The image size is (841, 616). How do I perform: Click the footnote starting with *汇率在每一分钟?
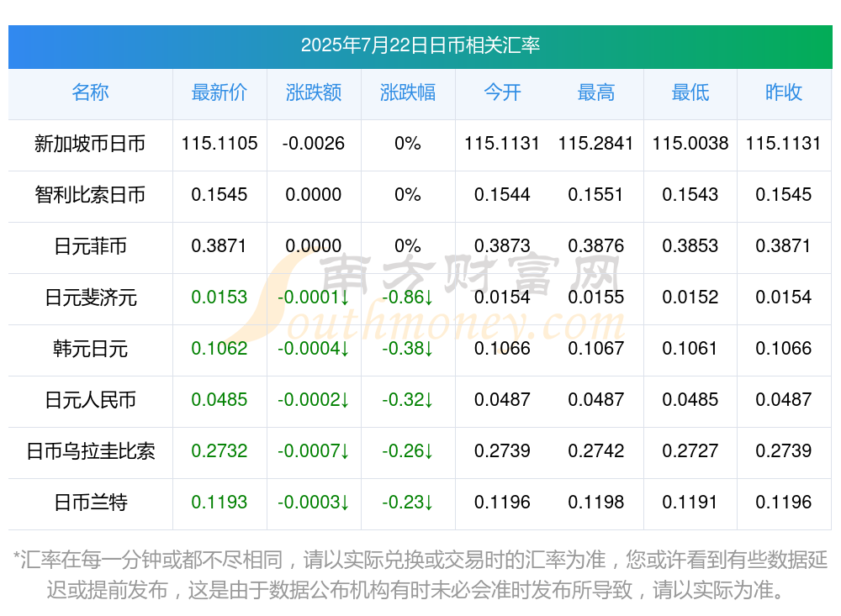pyautogui.click(x=420, y=575)
